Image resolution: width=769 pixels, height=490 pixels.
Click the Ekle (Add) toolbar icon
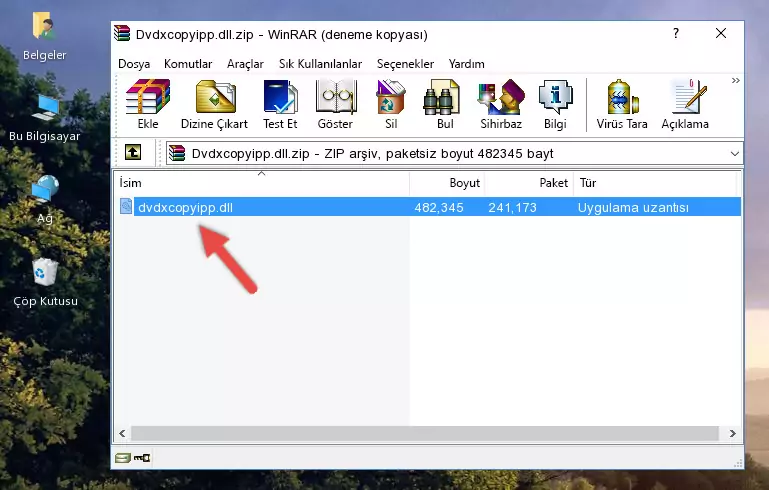[x=148, y=104]
